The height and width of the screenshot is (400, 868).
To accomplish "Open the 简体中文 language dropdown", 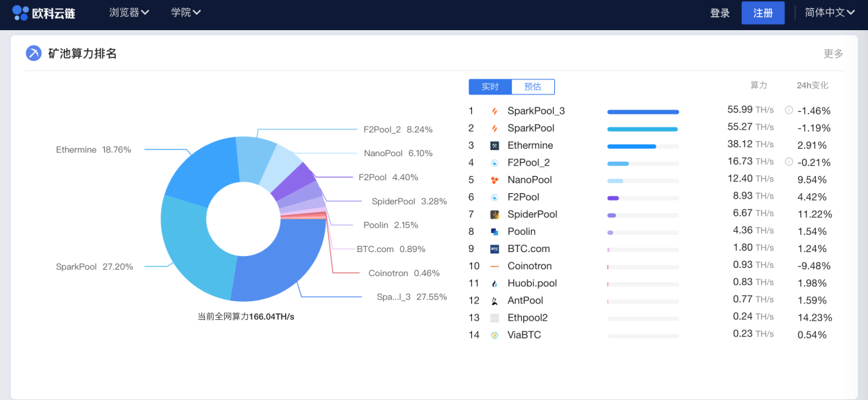I will (x=830, y=12).
